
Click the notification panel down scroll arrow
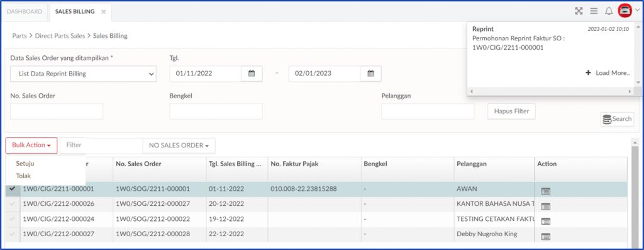coord(638,82)
